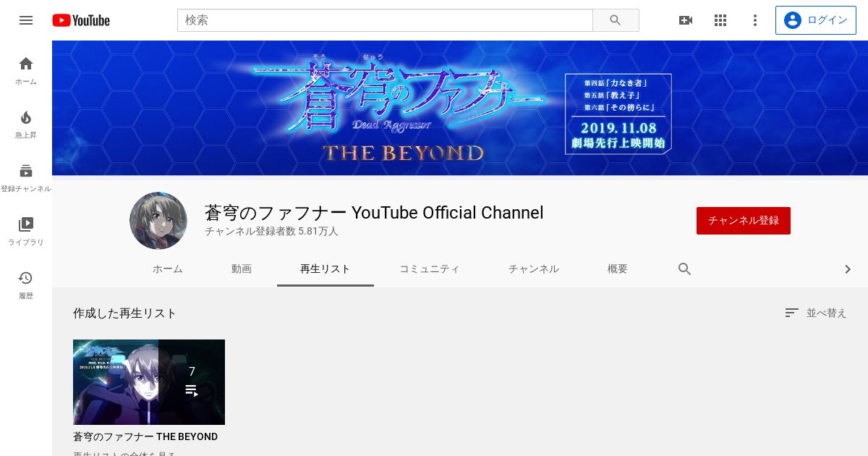
Task: Open 履歴 history in sidebar
Action: [x=26, y=285]
